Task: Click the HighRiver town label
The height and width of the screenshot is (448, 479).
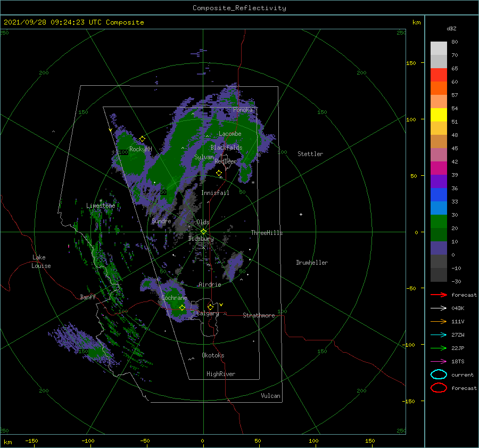Action: coord(221,374)
